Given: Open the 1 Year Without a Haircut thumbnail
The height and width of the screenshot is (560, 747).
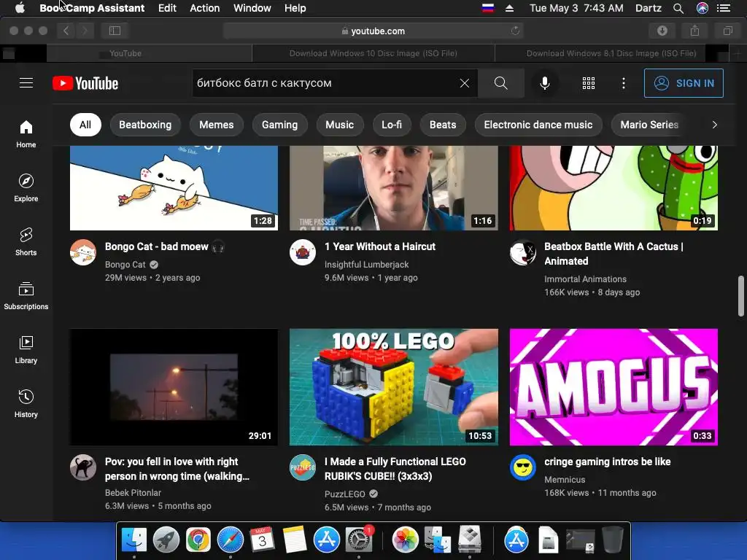Looking at the screenshot, I should 394,188.
